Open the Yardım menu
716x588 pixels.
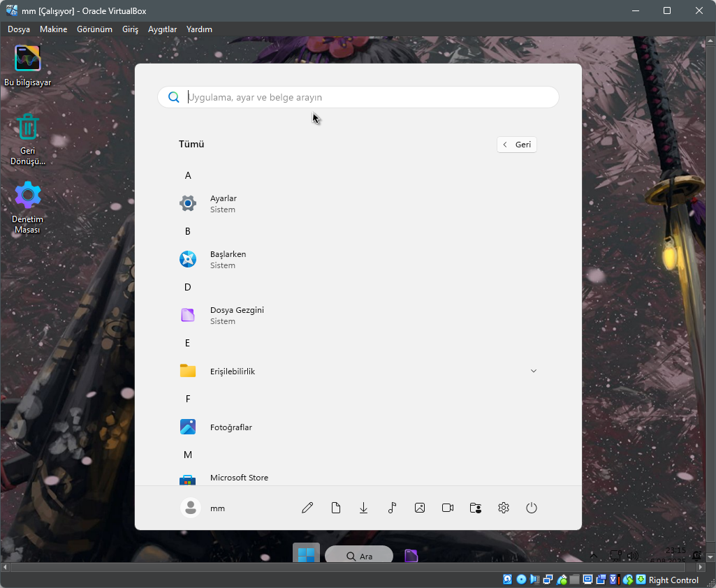(199, 29)
